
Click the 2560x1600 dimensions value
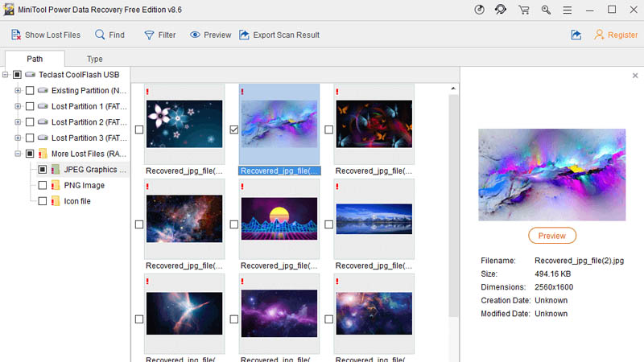click(x=554, y=287)
